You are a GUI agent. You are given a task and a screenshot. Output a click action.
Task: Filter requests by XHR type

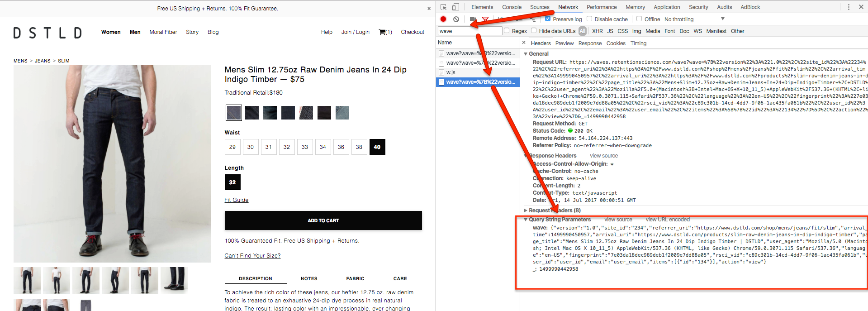click(597, 31)
